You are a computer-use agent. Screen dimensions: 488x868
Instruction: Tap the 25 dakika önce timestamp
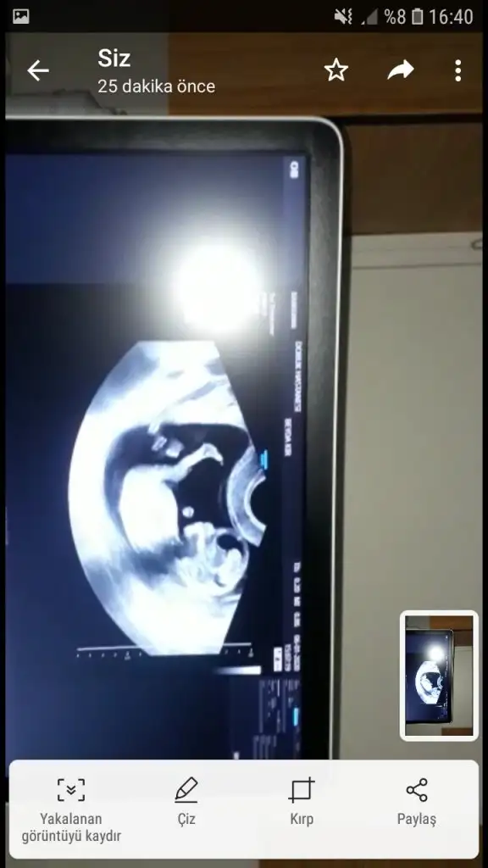point(157,86)
